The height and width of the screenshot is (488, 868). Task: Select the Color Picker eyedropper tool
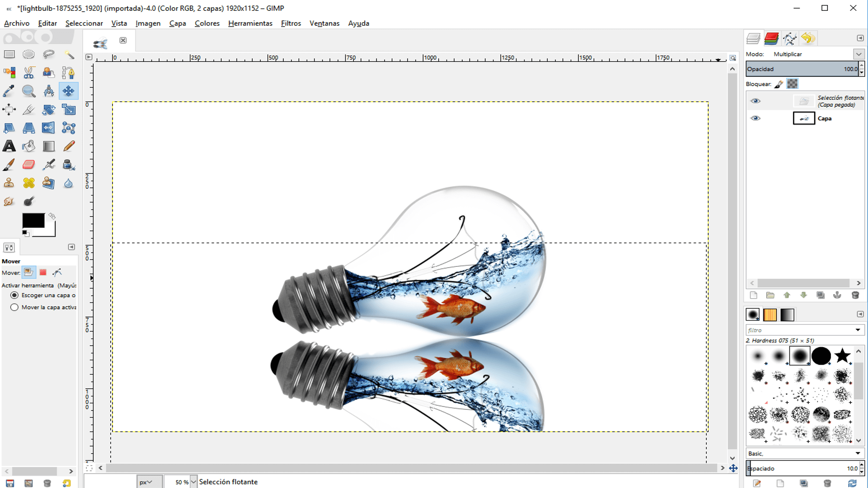tap(9, 91)
